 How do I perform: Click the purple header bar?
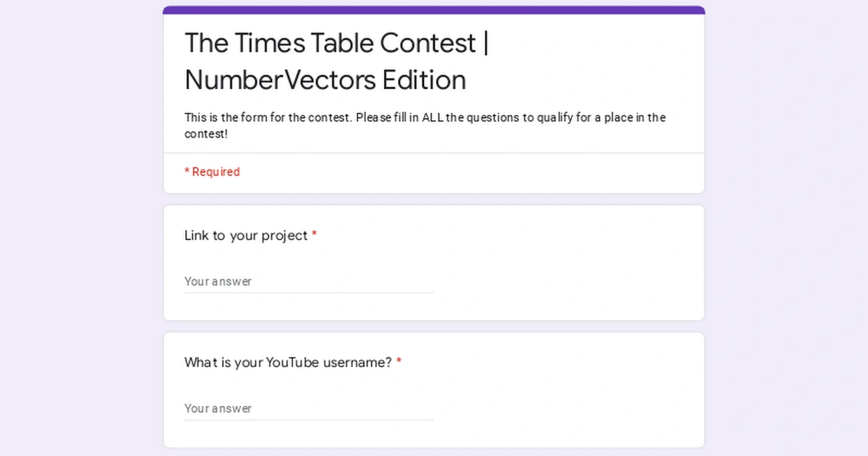click(434, 9)
